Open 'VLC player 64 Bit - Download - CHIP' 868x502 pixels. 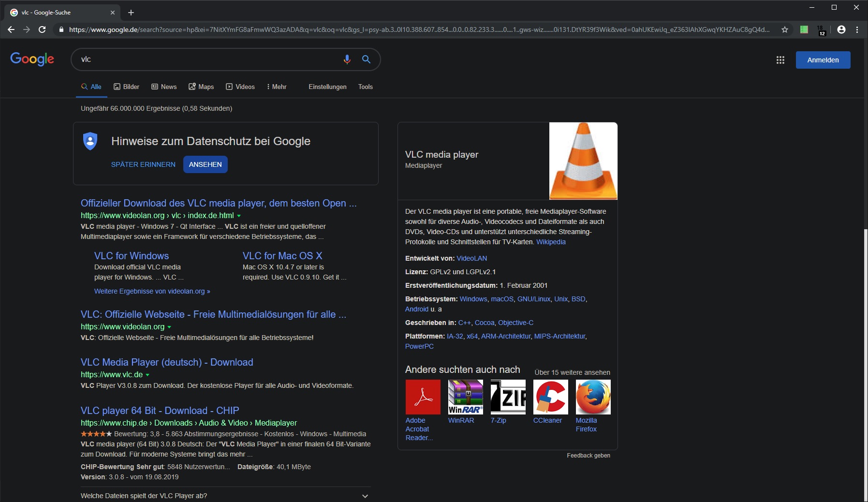pos(160,411)
